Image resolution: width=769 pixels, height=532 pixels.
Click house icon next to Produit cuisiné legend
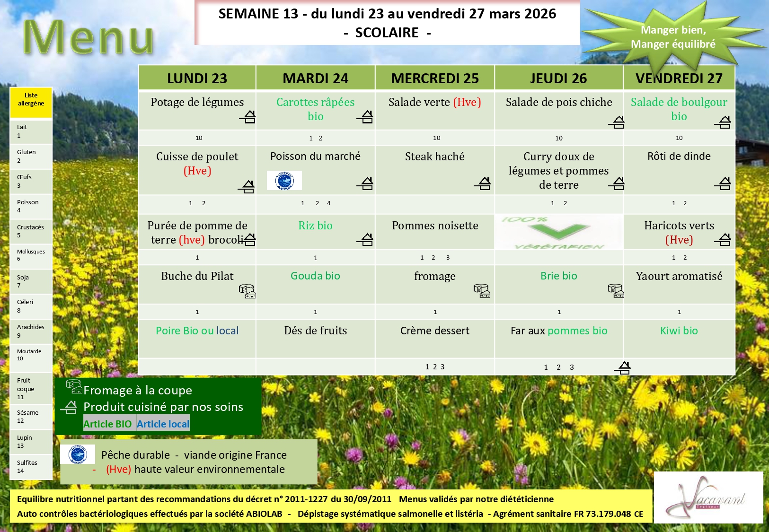click(x=69, y=407)
